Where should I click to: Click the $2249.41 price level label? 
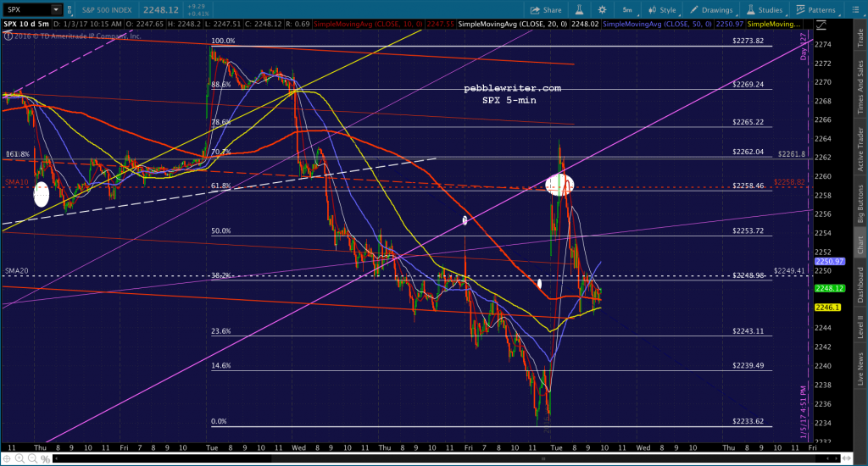[789, 270]
